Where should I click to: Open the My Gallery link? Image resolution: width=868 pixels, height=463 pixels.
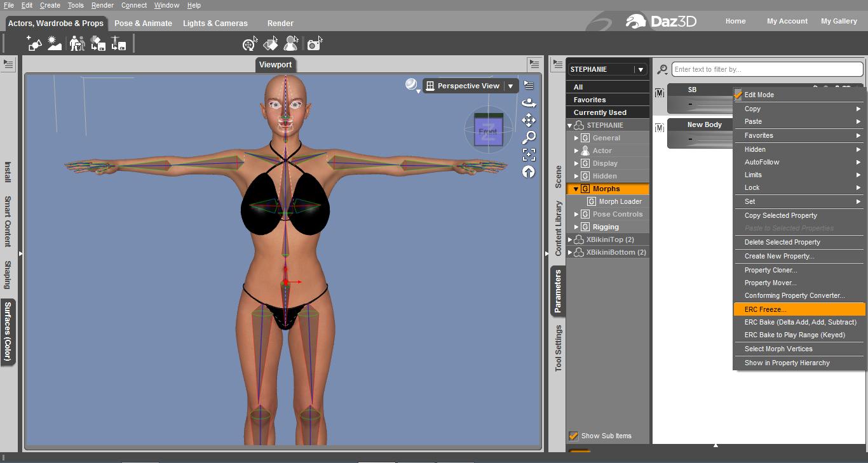[839, 21]
